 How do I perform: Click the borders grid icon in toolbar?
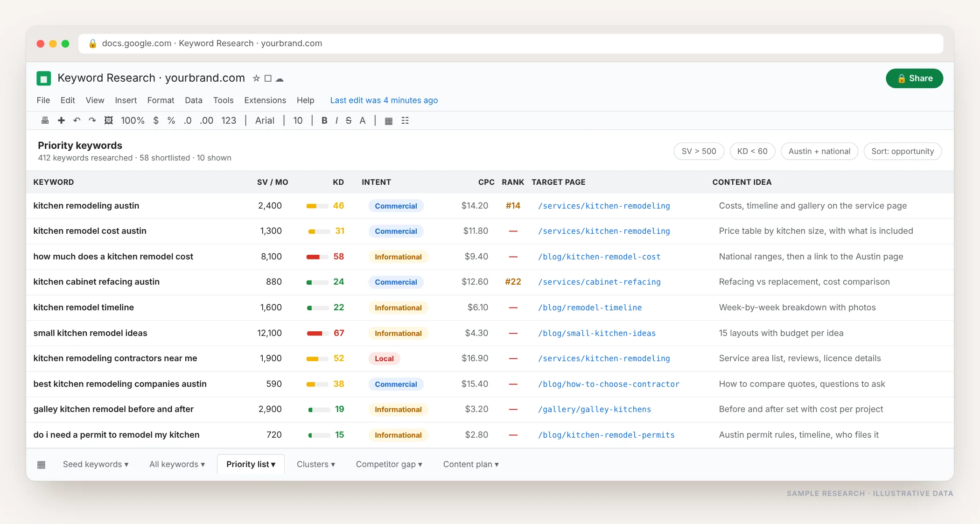pos(388,121)
